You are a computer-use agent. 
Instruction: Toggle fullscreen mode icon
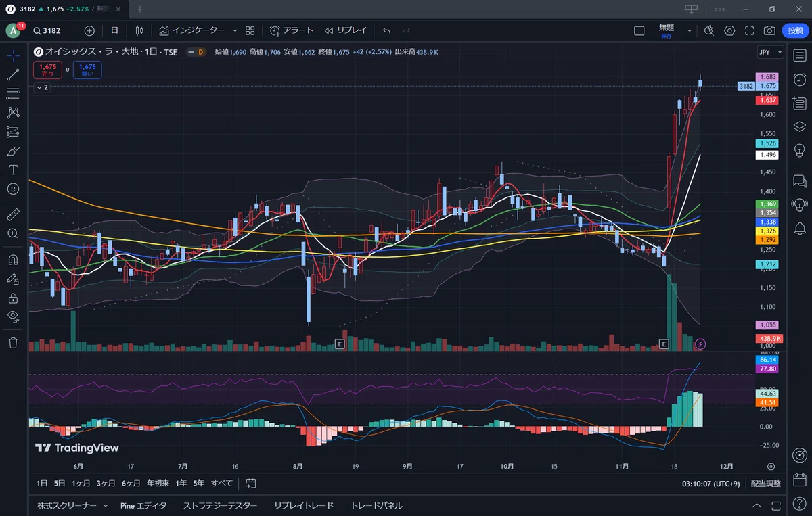(750, 30)
